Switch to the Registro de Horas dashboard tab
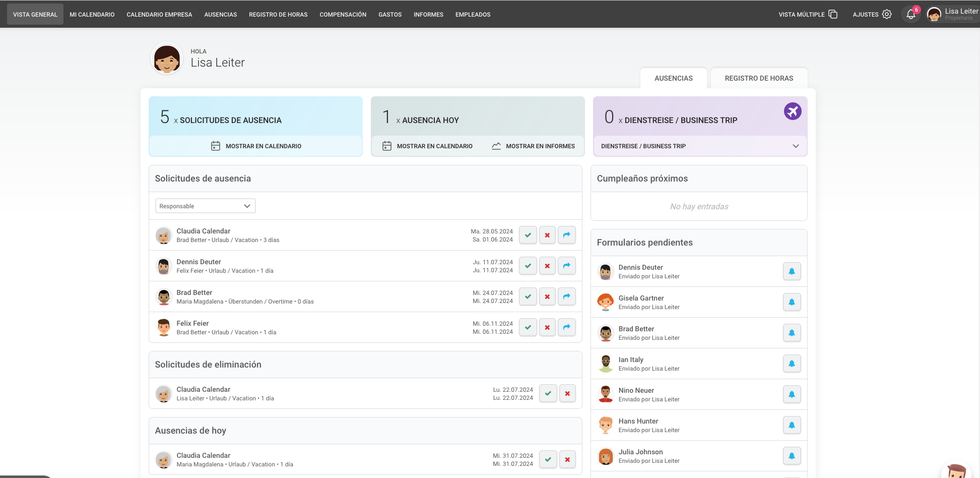980x478 pixels. click(759, 78)
